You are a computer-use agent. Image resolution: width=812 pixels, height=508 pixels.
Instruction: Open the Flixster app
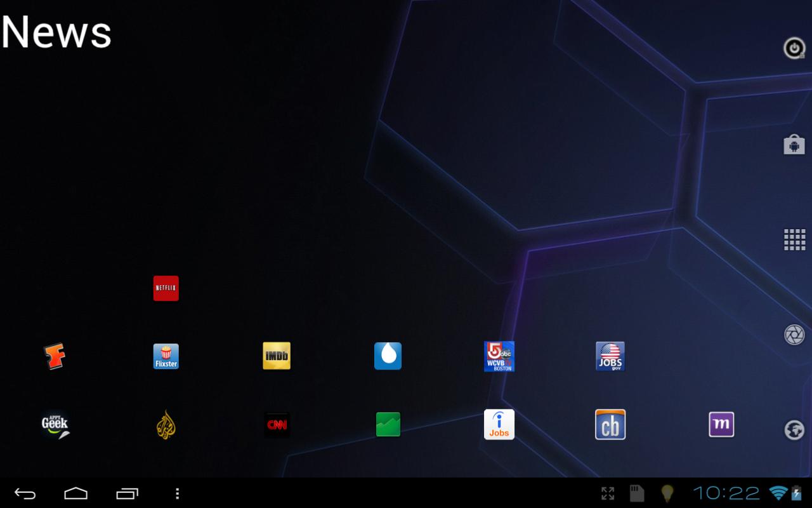166,356
